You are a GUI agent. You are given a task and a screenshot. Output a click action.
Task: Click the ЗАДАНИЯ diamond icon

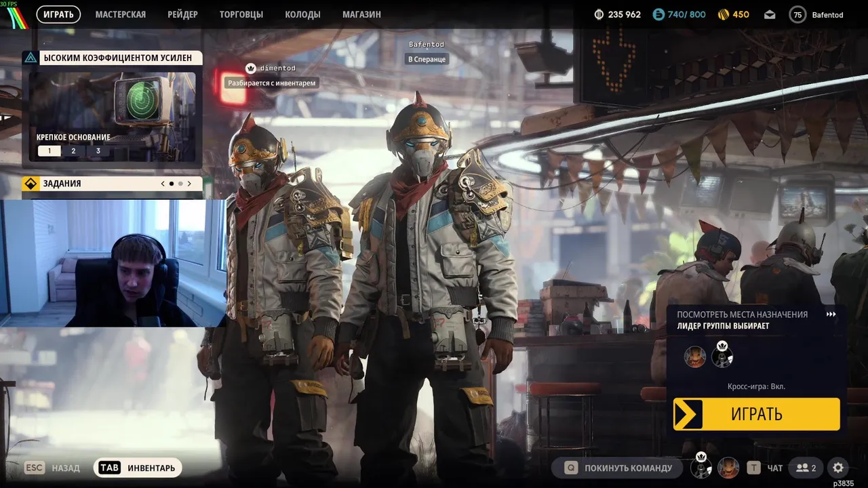coord(31,184)
